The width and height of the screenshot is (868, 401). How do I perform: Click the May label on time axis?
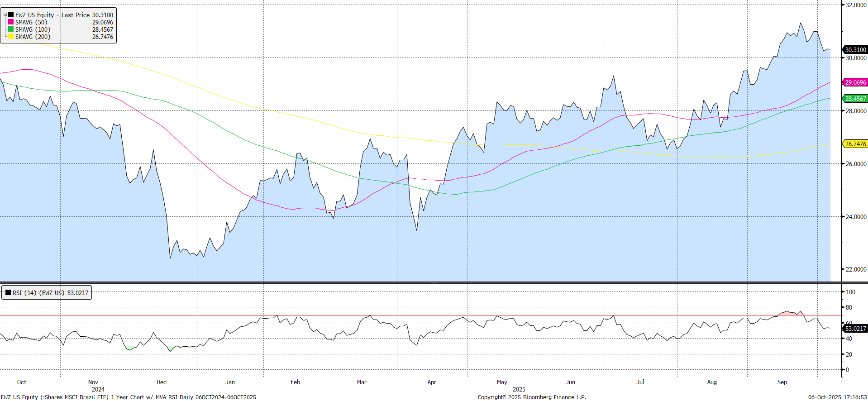(502, 382)
